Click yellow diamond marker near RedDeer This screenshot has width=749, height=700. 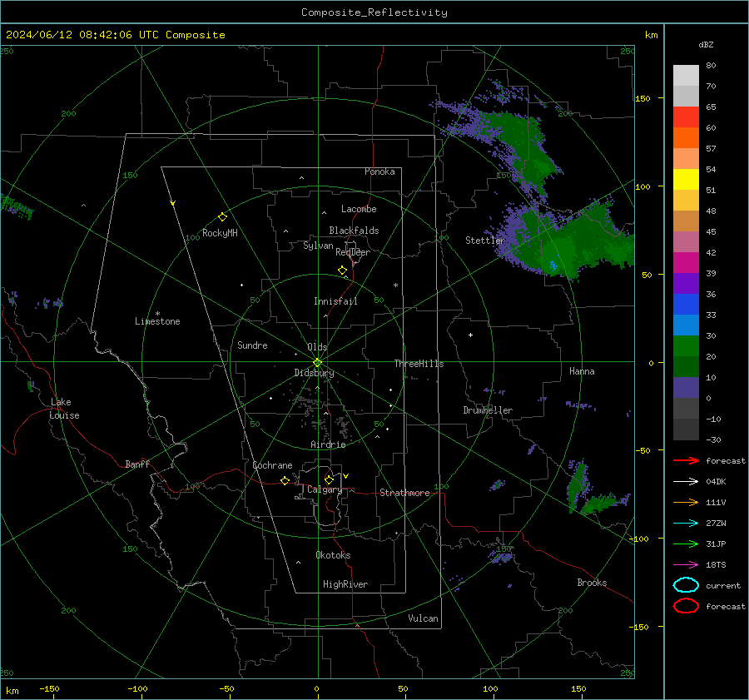click(342, 271)
